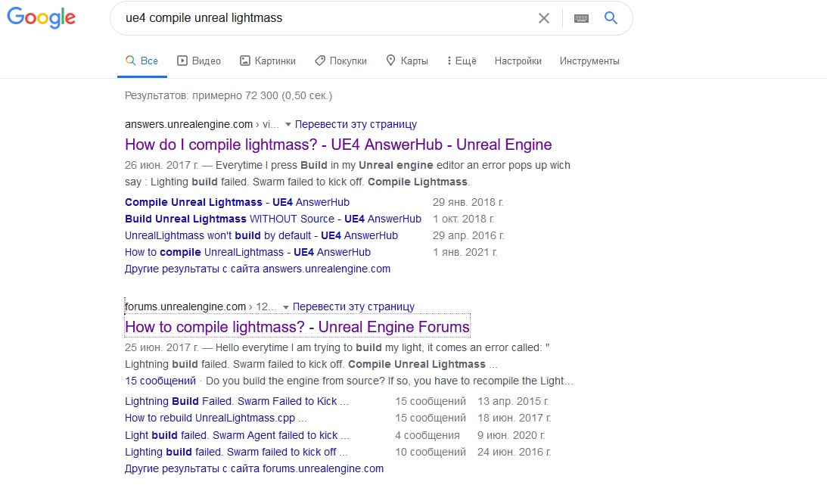Switch to the Картинки tab
This screenshot has width=827, height=504.
[x=268, y=61]
